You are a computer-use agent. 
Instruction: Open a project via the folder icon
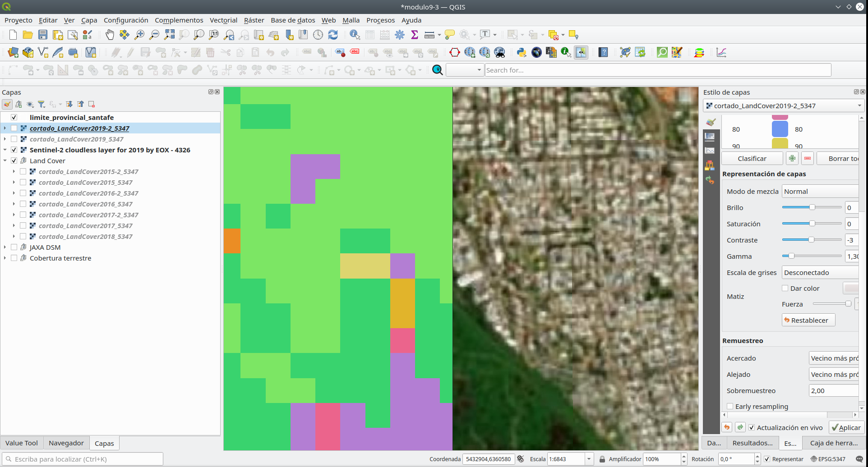(28, 35)
